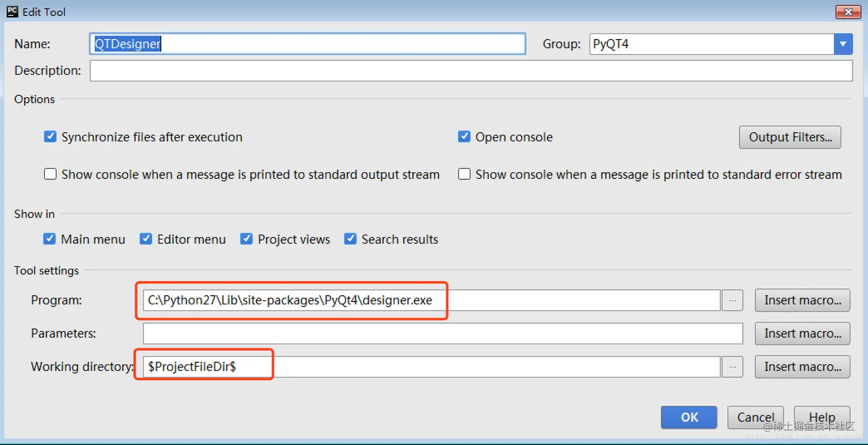
Task: Expand the Group dropdown arrow
Action: (843, 44)
